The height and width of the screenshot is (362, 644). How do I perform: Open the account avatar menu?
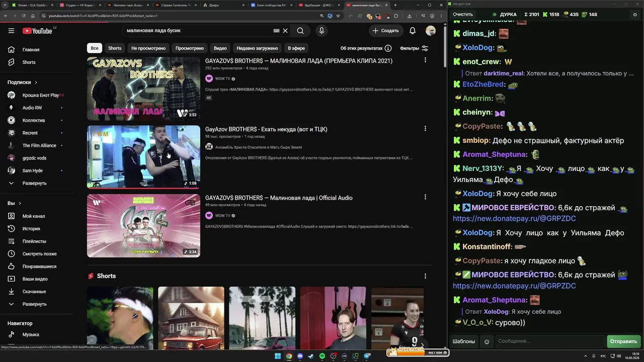(431, 31)
